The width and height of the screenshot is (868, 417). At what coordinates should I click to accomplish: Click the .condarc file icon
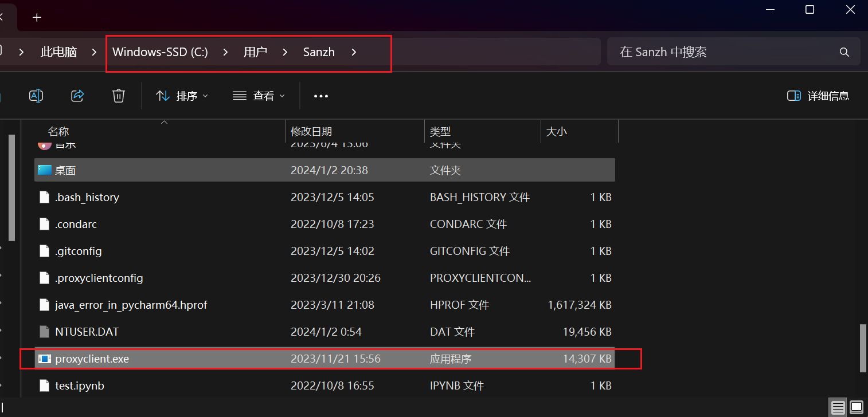tap(45, 224)
